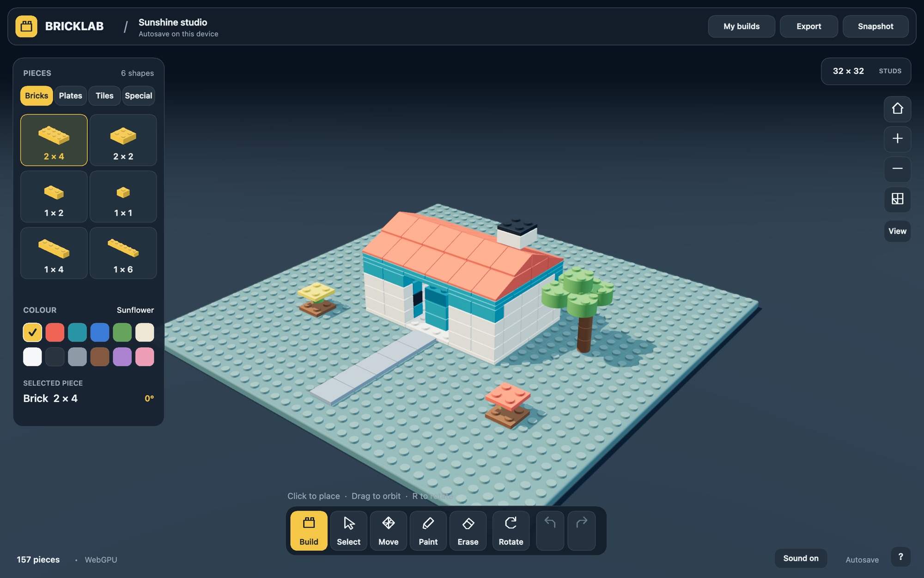Viewport: 924px width, 578px height.
Task: Open the Plates tab
Action: click(x=70, y=96)
